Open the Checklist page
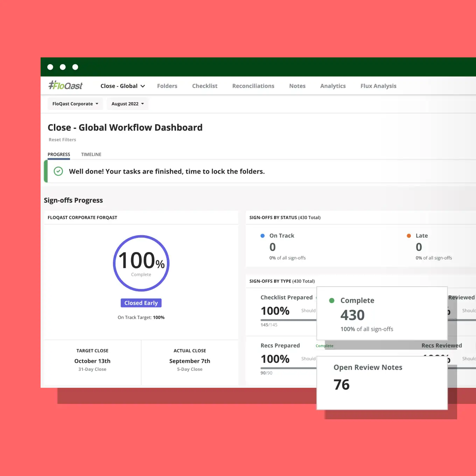This screenshot has height=476, width=476. coord(205,86)
